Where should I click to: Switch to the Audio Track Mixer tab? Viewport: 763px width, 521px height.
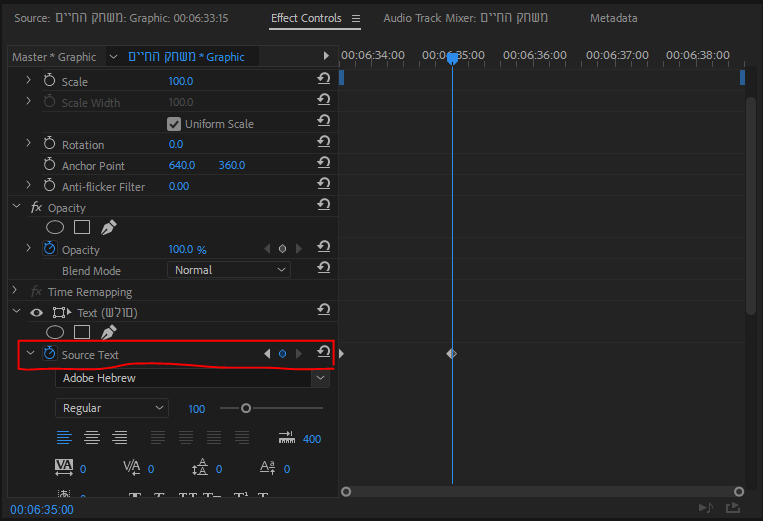(x=465, y=18)
